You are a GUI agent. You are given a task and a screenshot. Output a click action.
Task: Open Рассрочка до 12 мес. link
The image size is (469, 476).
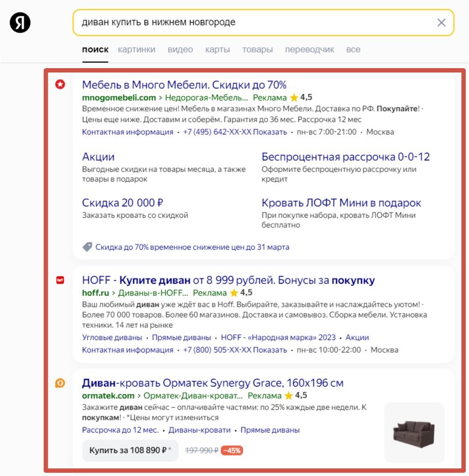(x=120, y=430)
